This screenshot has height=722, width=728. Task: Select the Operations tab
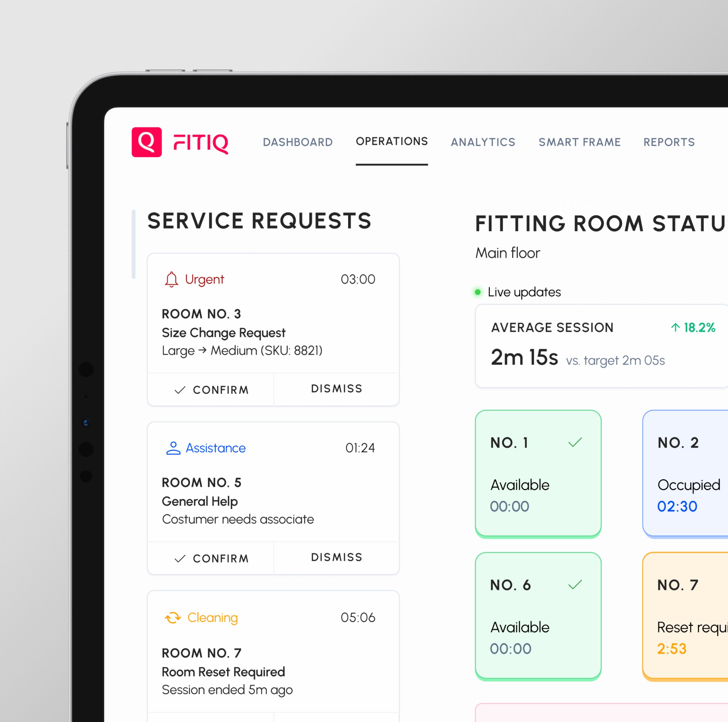(x=392, y=141)
